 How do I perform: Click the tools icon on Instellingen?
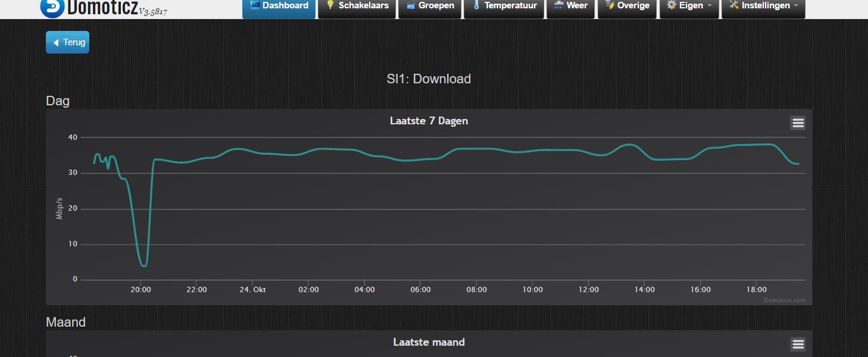coord(733,5)
